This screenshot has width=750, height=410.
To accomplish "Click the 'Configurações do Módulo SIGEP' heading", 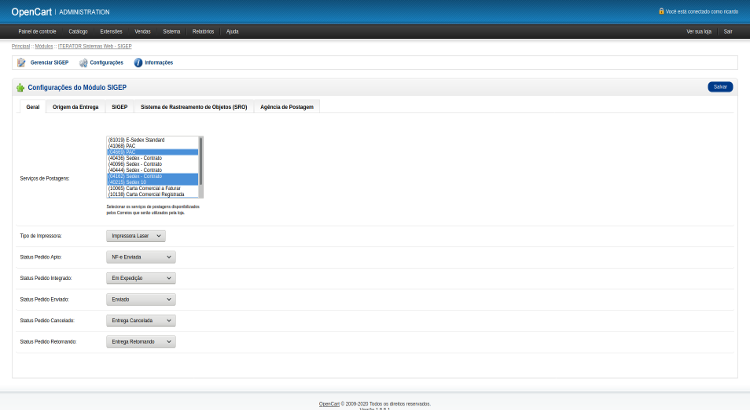I will (77, 88).
